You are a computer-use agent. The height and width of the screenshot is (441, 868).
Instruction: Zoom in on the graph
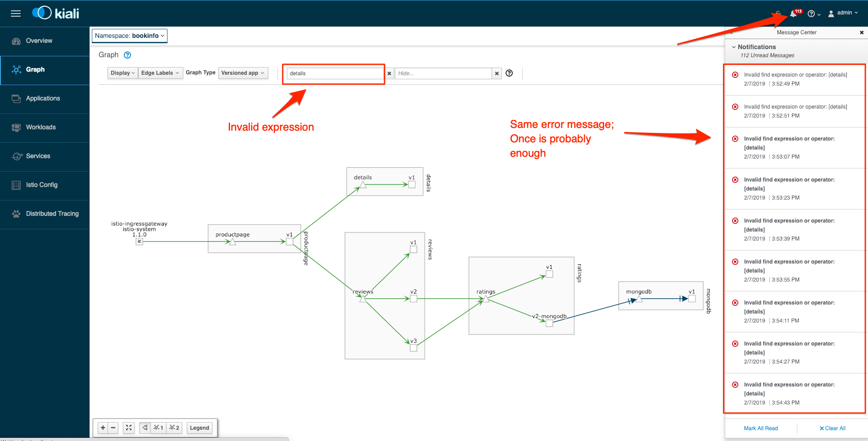[103, 427]
